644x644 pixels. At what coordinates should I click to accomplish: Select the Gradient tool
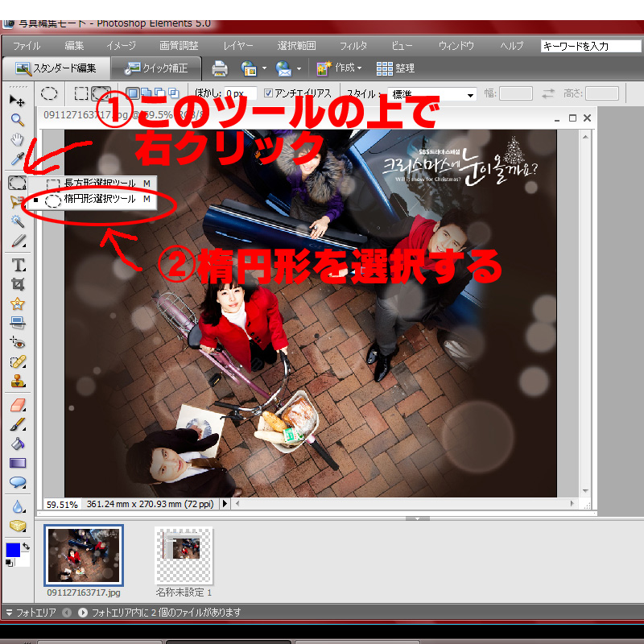18,463
